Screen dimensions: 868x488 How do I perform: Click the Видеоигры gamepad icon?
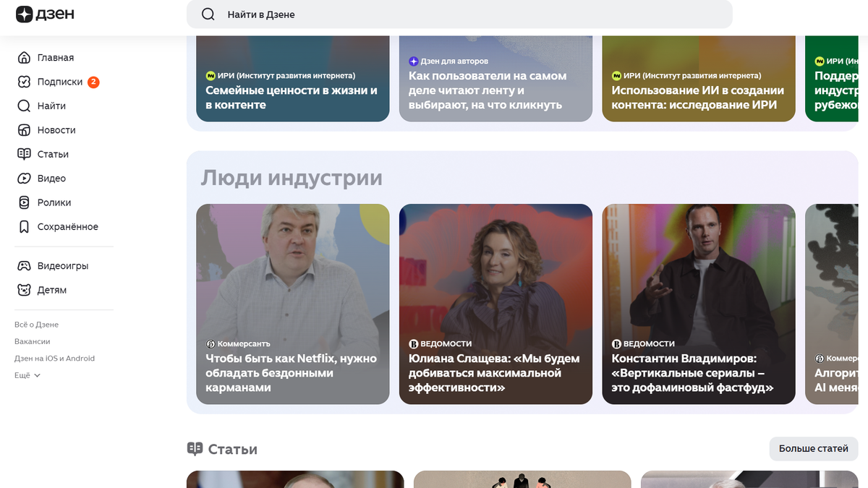tap(24, 266)
